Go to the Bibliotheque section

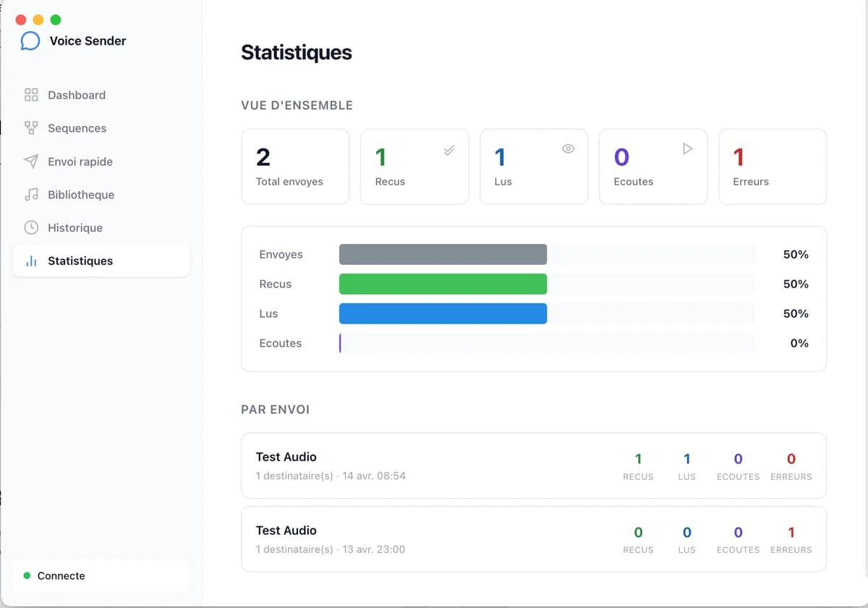pyautogui.click(x=80, y=195)
